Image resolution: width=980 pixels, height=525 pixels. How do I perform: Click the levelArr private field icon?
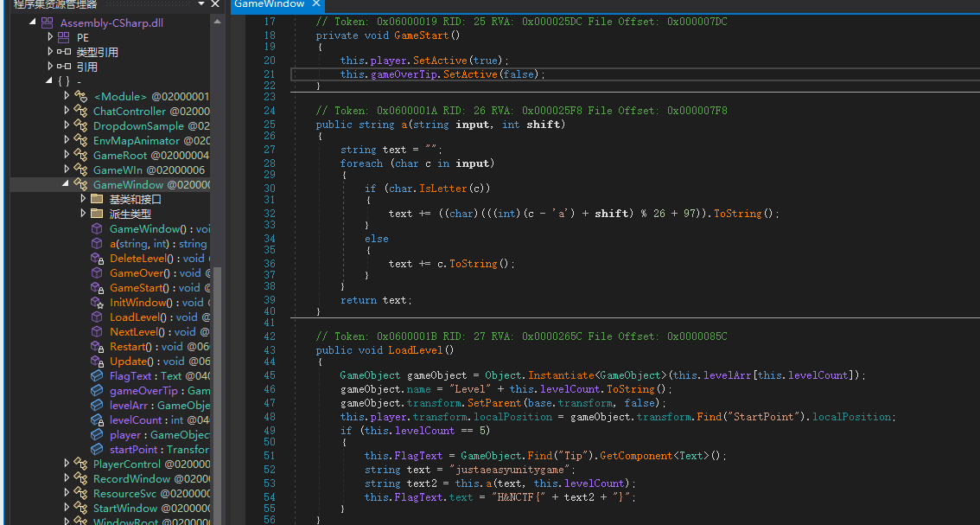coord(97,405)
